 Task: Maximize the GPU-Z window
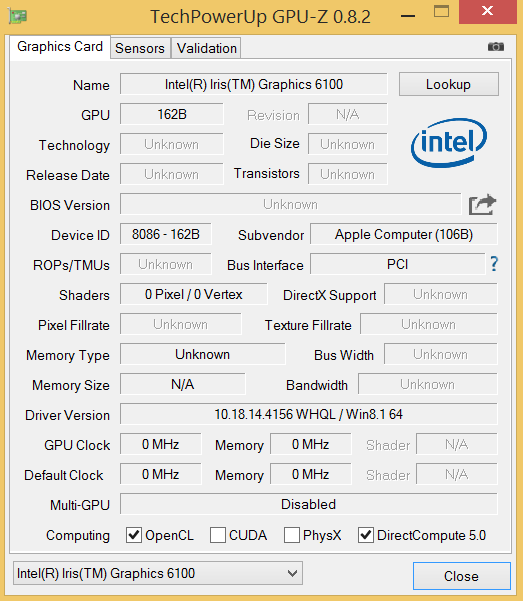click(441, 11)
